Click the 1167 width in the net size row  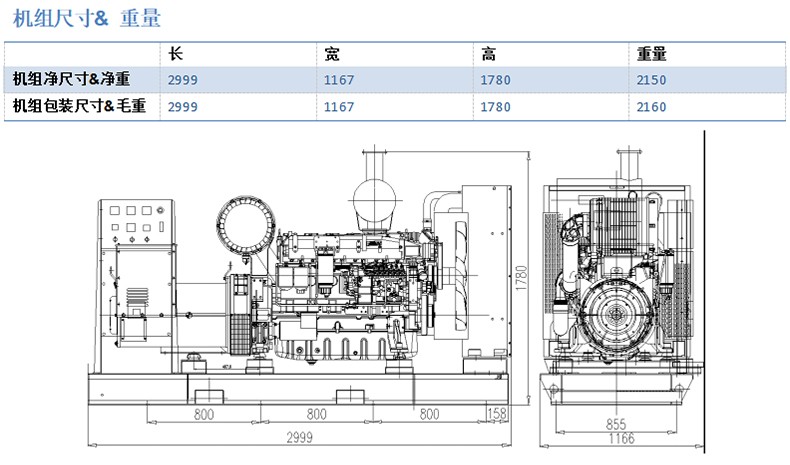coord(339,80)
